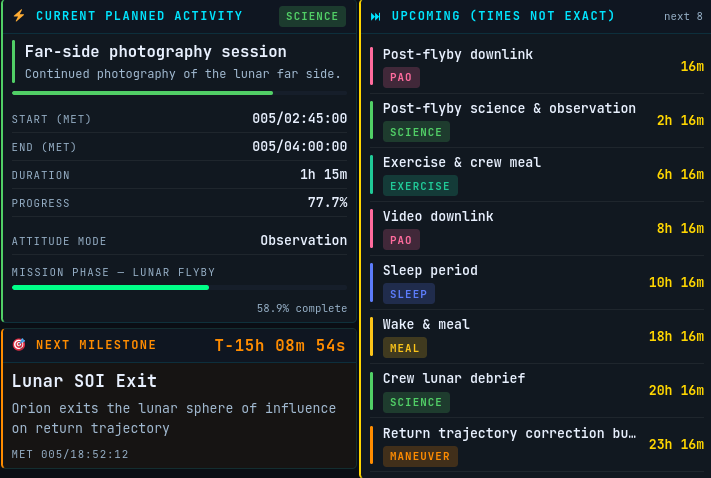Click the EXERCISE tag under Exercise & crew meal
The width and height of the screenshot is (711, 478).
pos(420,186)
